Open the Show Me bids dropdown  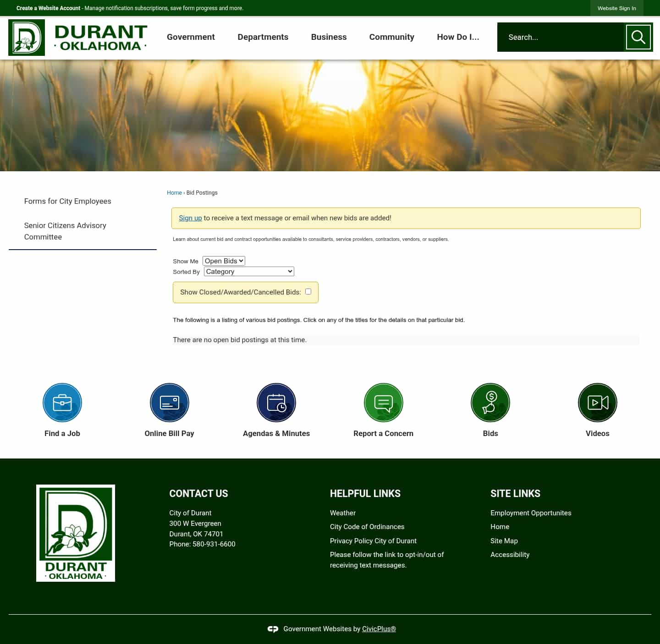pyautogui.click(x=224, y=261)
